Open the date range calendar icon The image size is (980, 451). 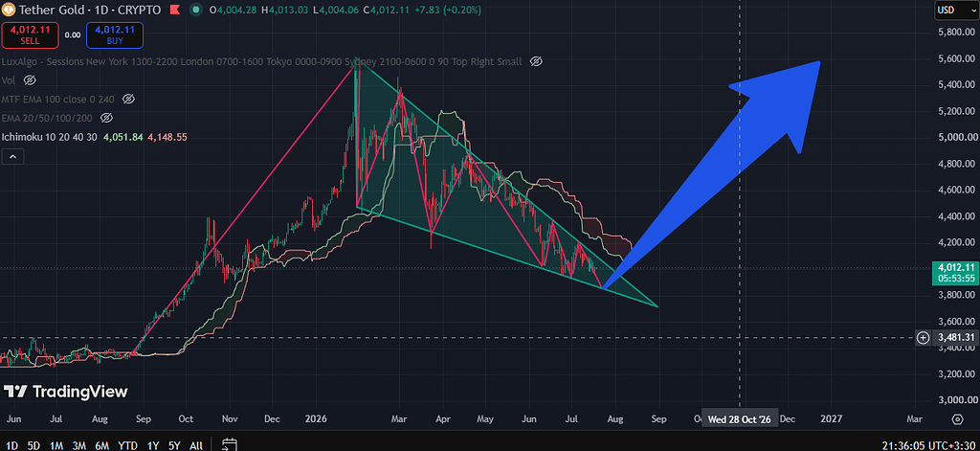(x=229, y=444)
